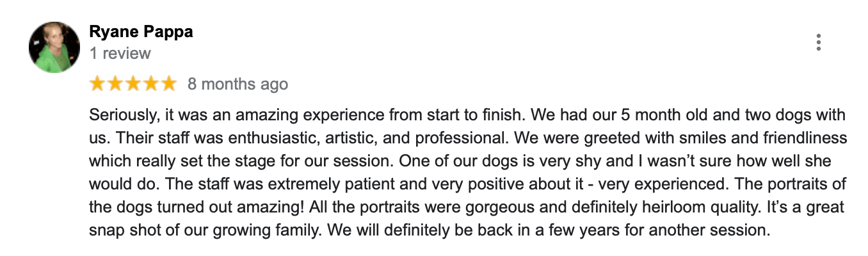Click the "8 months ago" timestamp

click(x=237, y=84)
